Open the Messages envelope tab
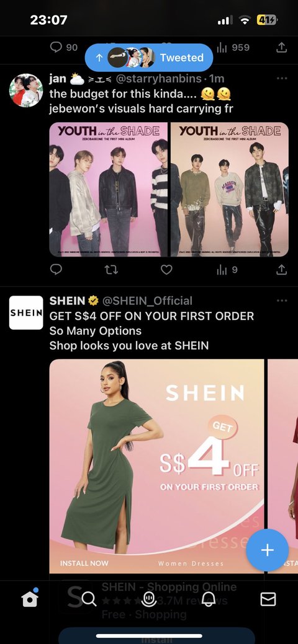Image resolution: width=298 pixels, height=644 pixels. tap(268, 599)
